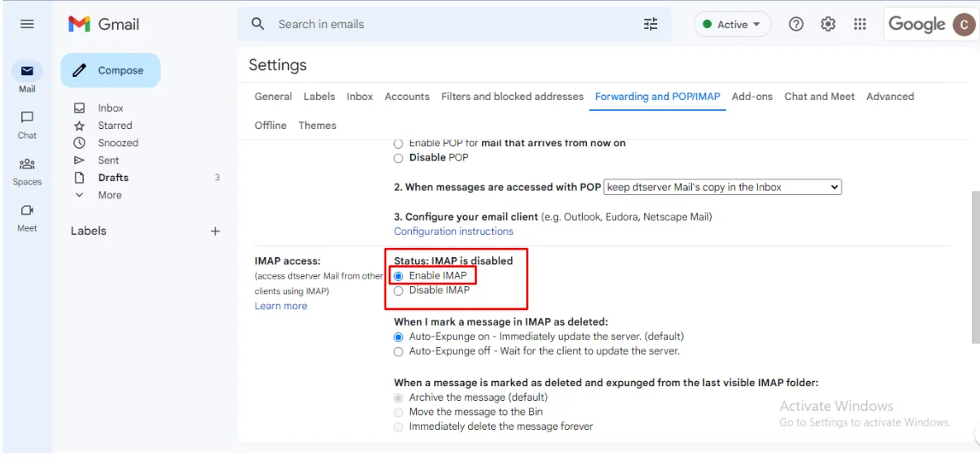The width and height of the screenshot is (980, 464).
Task: Open the Google apps grid icon
Action: [x=860, y=24]
